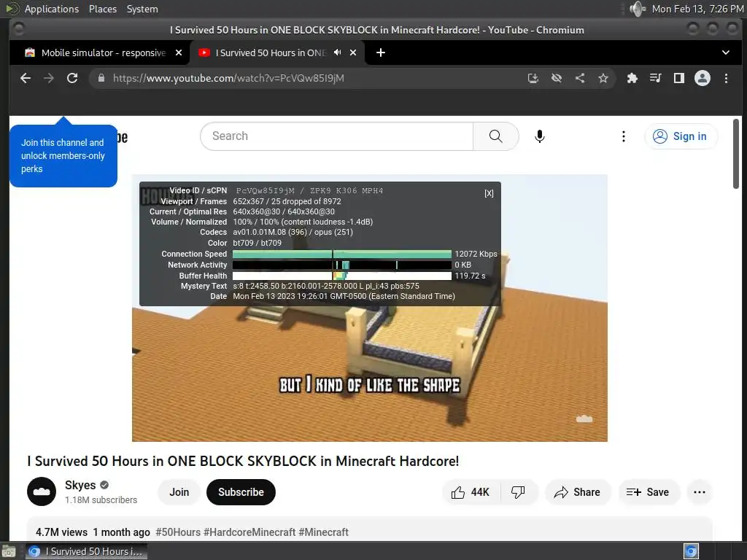The image size is (747, 560).
Task: Close the stats for nerds overlay [X]
Action: (489, 193)
